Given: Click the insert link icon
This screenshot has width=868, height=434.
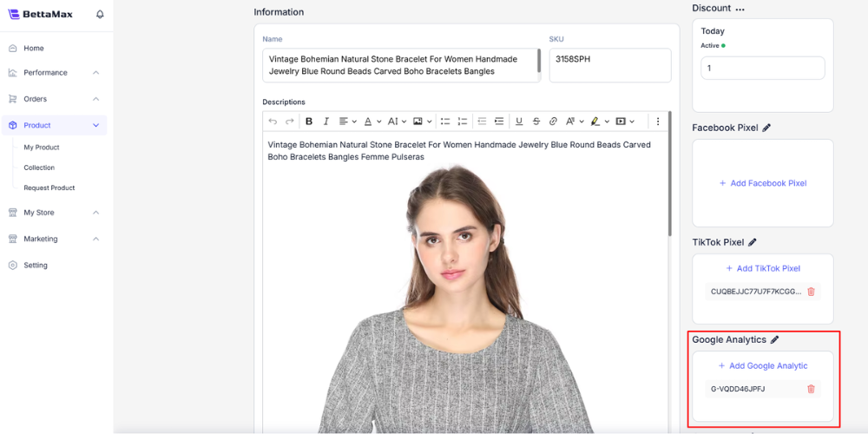Looking at the screenshot, I should click(x=552, y=122).
